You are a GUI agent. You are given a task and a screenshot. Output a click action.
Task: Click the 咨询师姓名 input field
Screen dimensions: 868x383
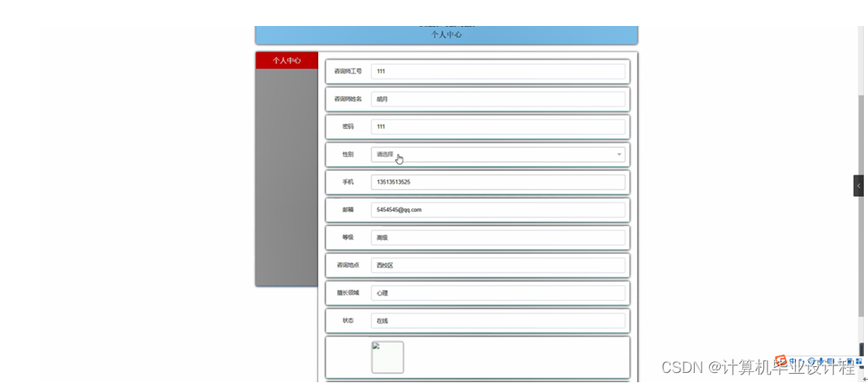[x=498, y=99]
